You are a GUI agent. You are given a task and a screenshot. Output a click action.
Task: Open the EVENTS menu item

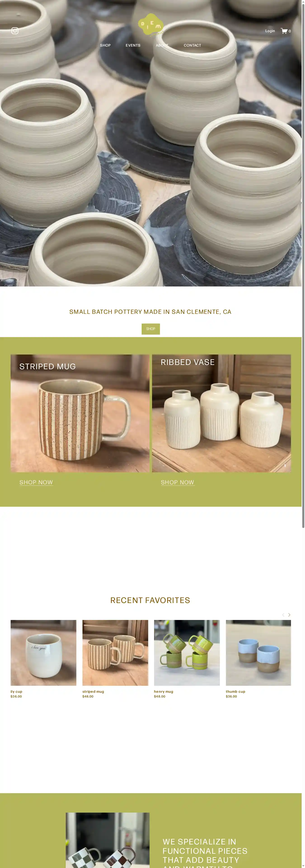133,45
